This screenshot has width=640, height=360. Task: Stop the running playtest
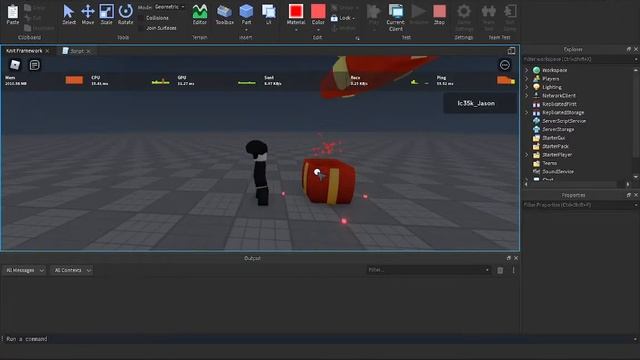click(x=439, y=14)
